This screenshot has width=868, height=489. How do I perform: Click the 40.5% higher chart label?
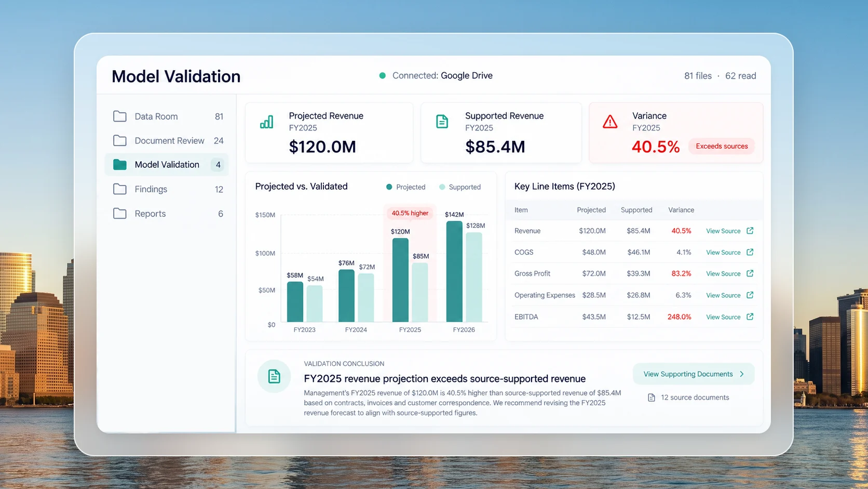pyautogui.click(x=410, y=213)
